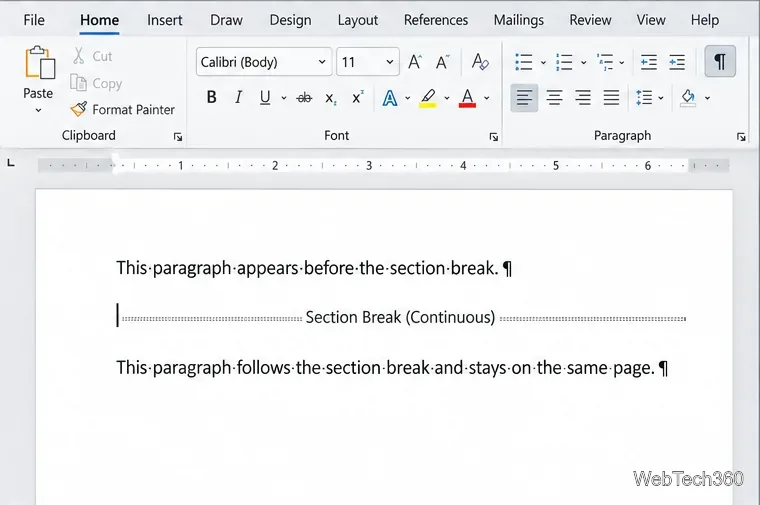The width and height of the screenshot is (760, 505).
Task: Open the bullet library dropdown arrow
Action: click(x=543, y=63)
